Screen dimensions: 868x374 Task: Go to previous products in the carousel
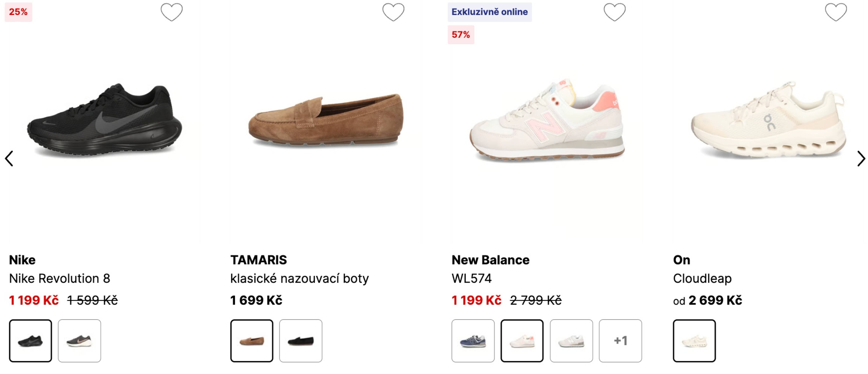coord(9,158)
